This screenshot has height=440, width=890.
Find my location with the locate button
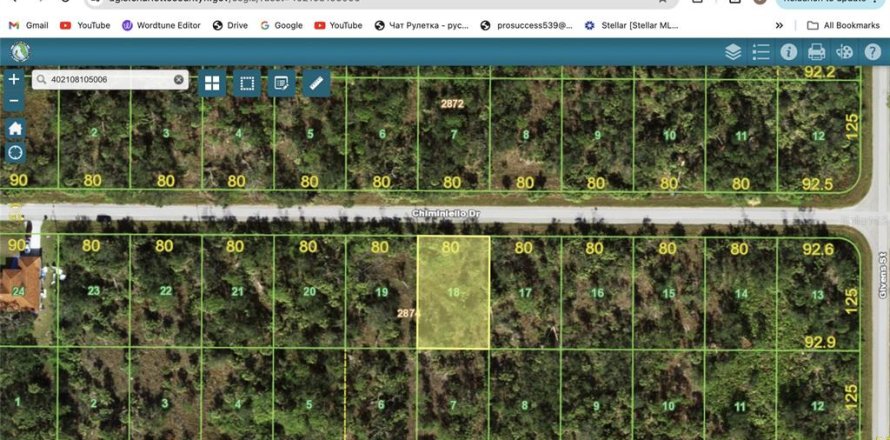click(15, 152)
